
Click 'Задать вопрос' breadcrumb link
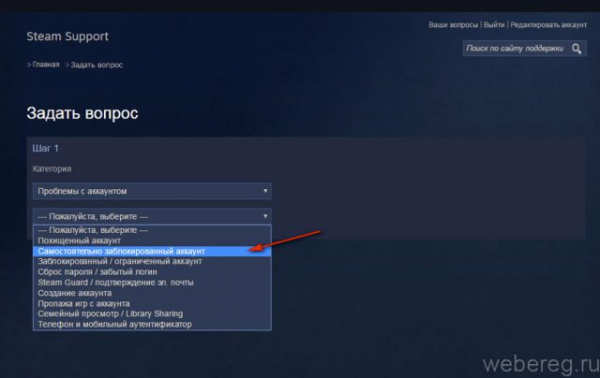click(96, 65)
